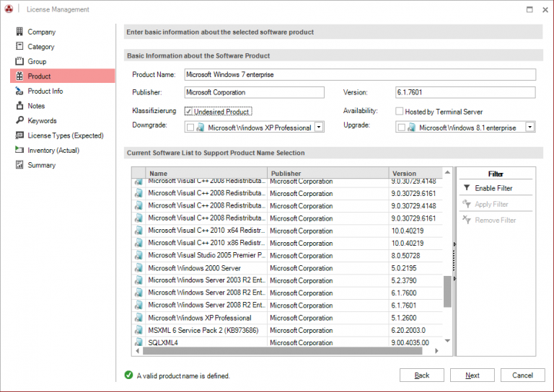Click the Category icon in sidebar
The image size is (554, 392).
click(x=19, y=47)
